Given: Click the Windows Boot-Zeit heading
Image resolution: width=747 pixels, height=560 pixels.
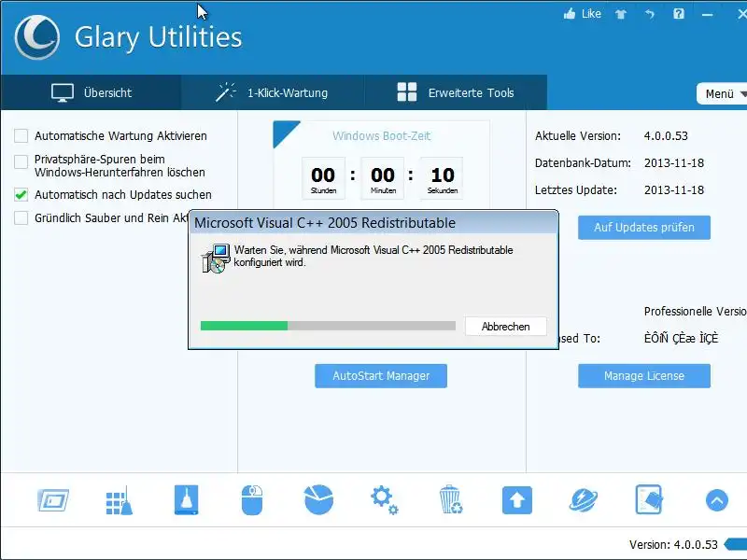Looking at the screenshot, I should tap(381, 136).
